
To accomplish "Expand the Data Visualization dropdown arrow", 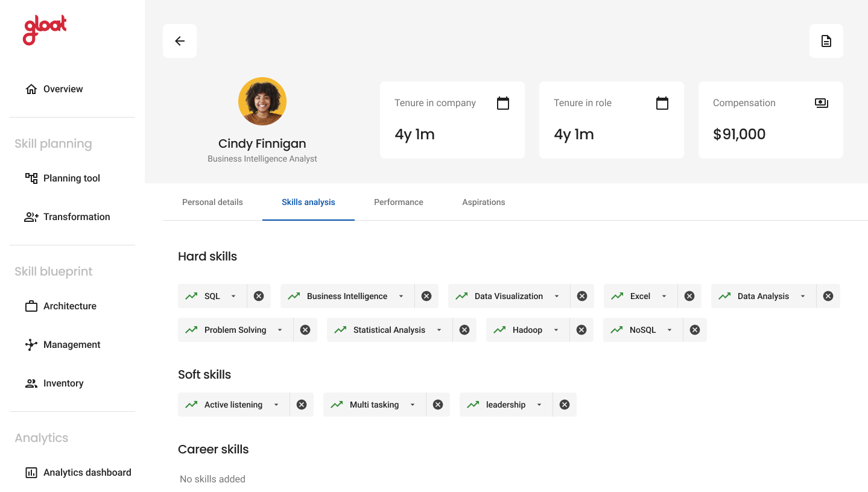I will click(557, 296).
